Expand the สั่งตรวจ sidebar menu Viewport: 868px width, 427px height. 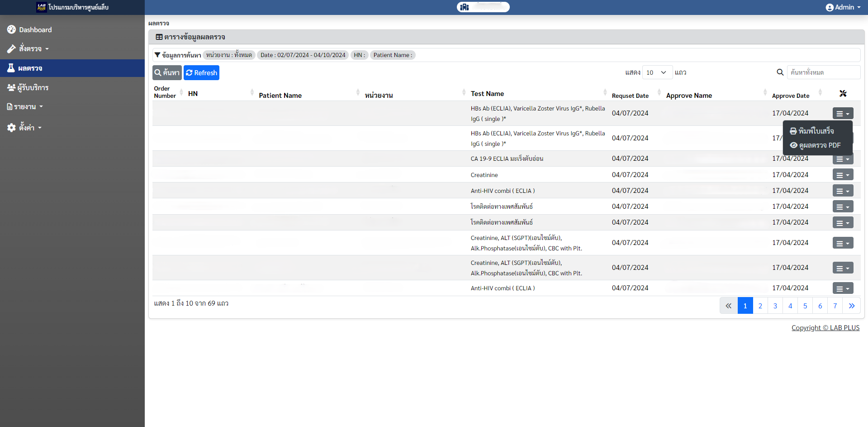coord(30,49)
